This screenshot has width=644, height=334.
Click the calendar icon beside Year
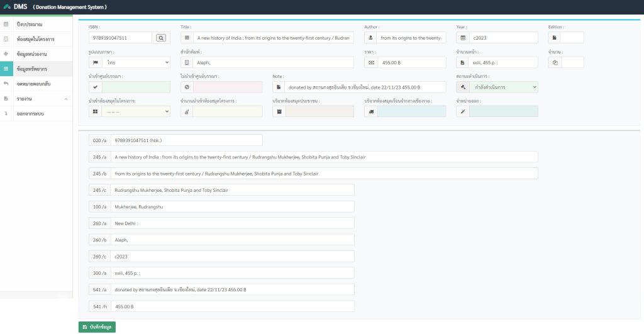point(463,38)
